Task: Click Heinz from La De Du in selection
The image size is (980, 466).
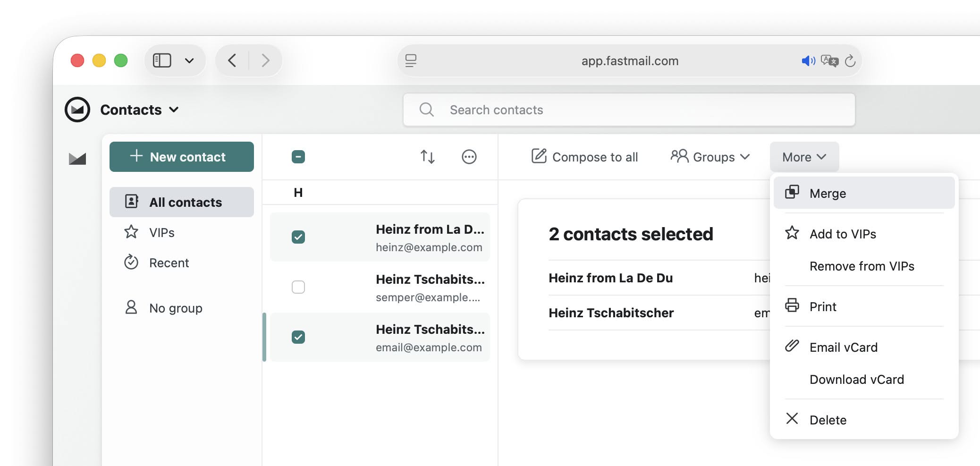Action: pos(610,278)
